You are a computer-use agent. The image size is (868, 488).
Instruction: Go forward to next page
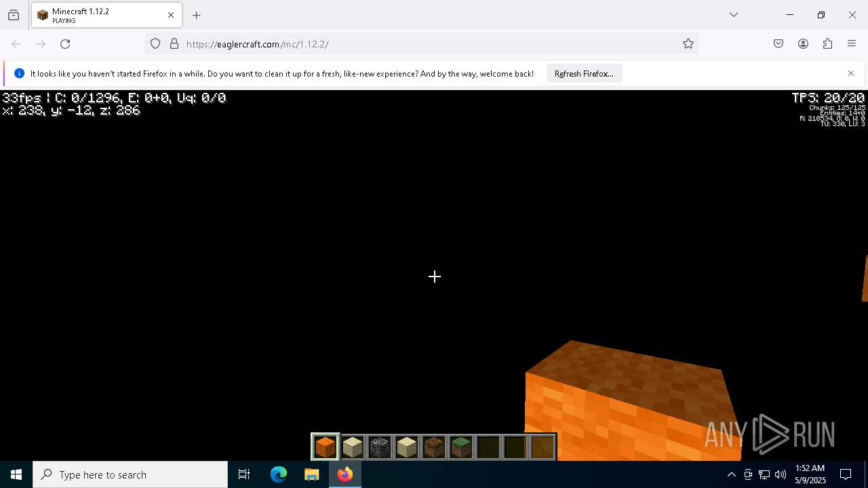41,44
